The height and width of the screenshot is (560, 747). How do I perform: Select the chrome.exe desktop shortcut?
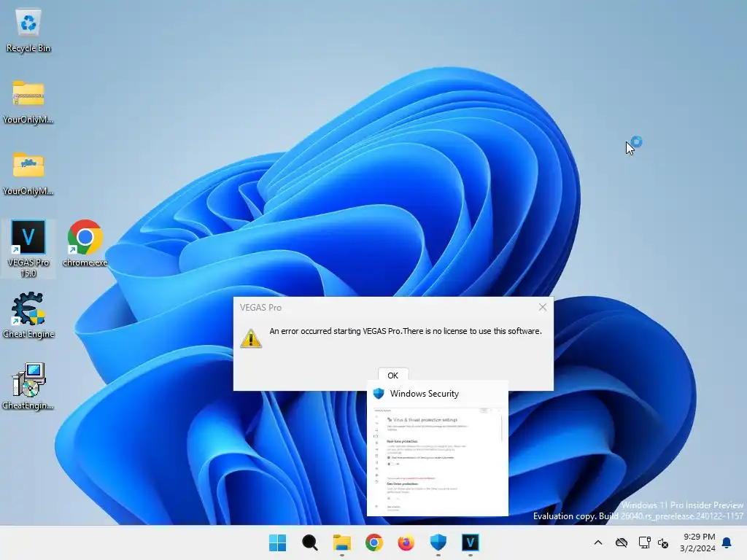click(x=85, y=244)
